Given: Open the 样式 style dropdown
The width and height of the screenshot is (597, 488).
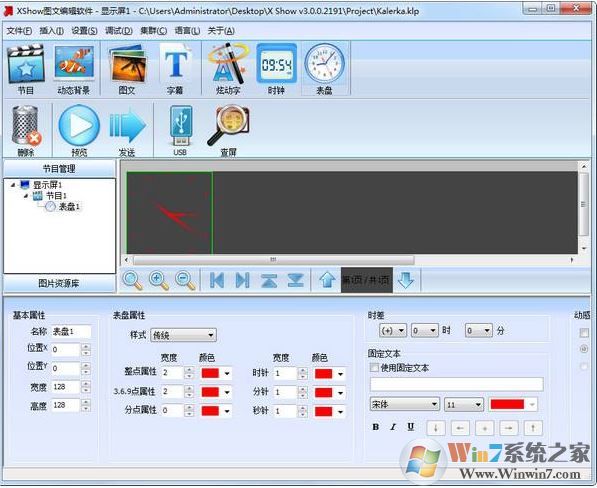Looking at the screenshot, I should [x=184, y=335].
